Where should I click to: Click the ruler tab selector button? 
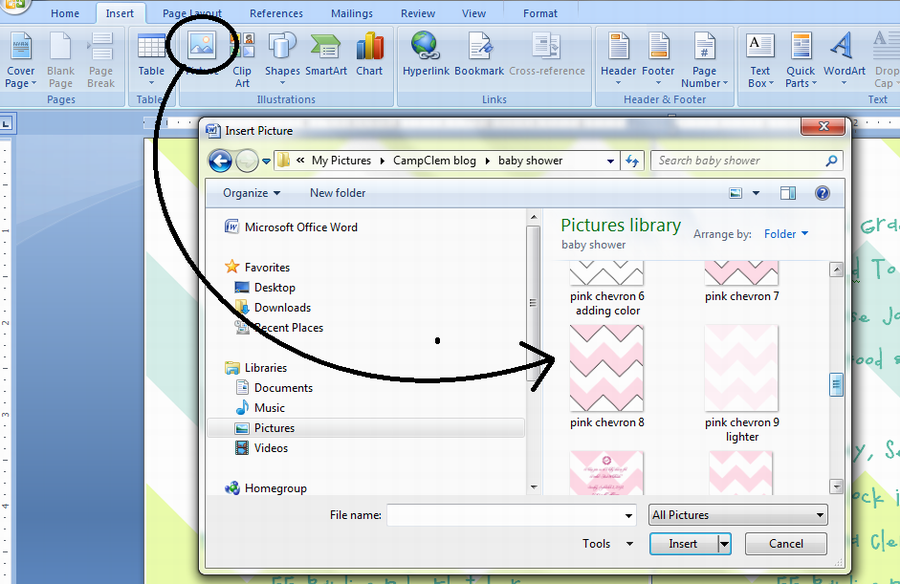click(x=6, y=123)
